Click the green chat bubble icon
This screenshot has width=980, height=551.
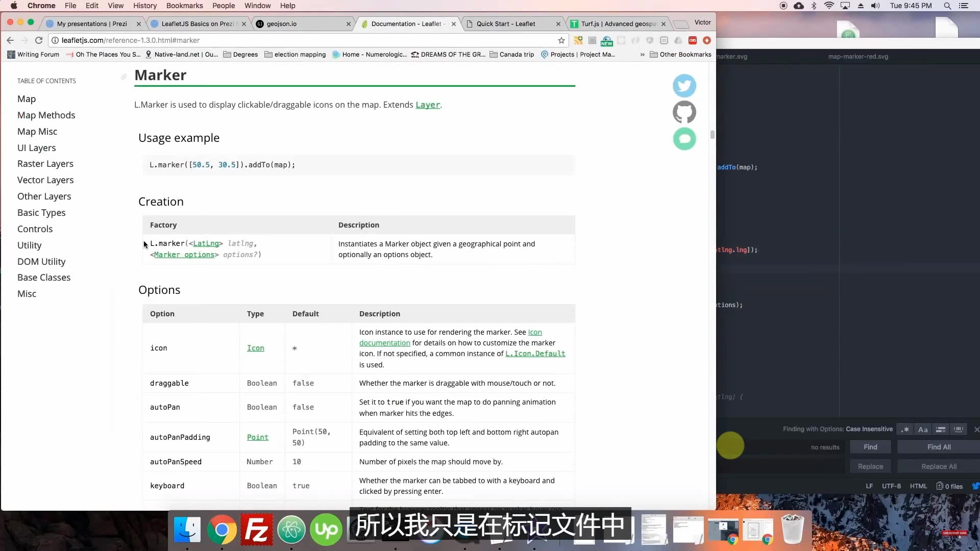tap(684, 139)
